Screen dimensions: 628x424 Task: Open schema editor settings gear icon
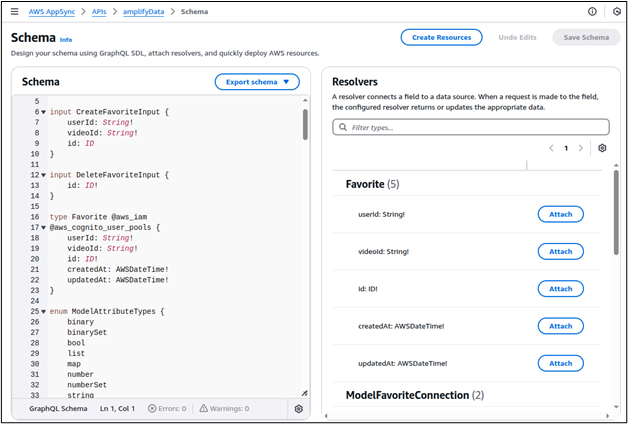[298, 409]
